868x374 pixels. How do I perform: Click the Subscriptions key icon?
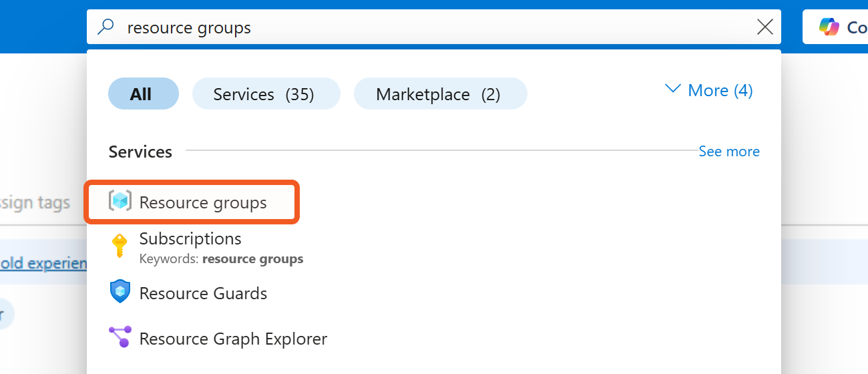pyautogui.click(x=120, y=246)
